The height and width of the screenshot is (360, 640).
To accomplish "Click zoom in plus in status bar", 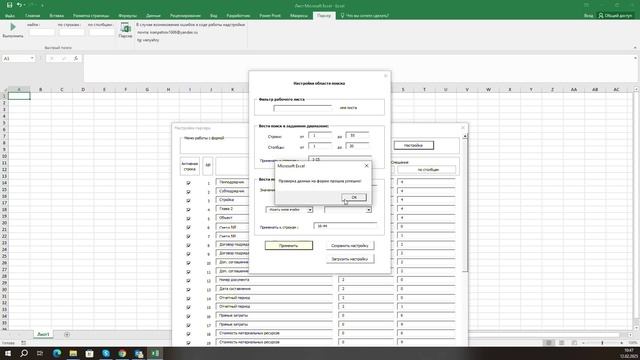I will click(x=622, y=343).
